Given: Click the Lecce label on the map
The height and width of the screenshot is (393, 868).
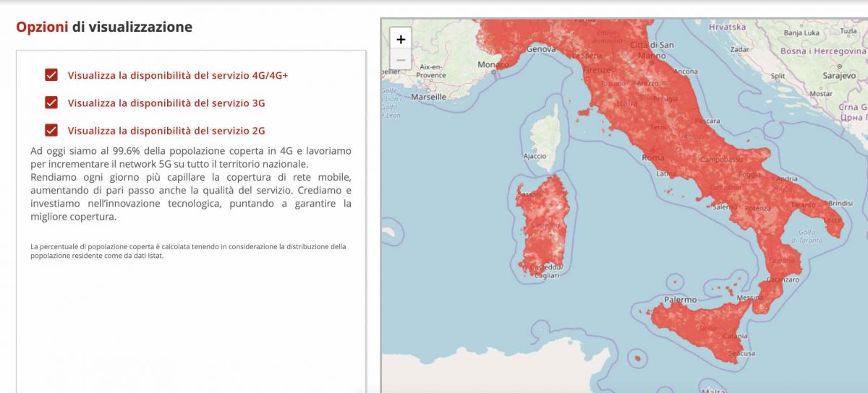Looking at the screenshot, I should [833, 219].
